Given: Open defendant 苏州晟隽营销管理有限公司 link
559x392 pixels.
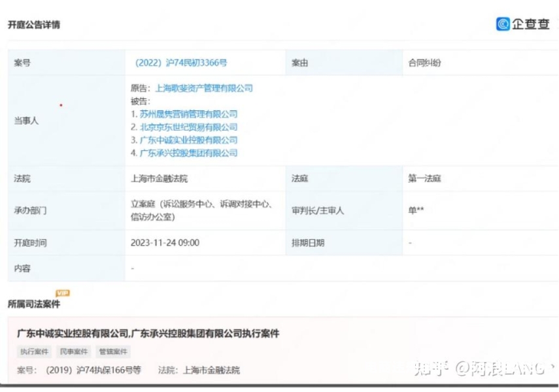Looking at the screenshot, I should coord(188,114).
